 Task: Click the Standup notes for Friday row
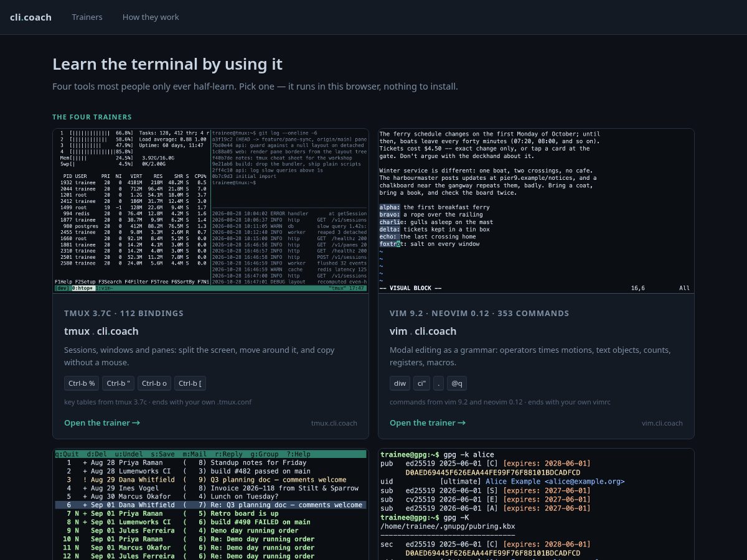click(x=210, y=463)
